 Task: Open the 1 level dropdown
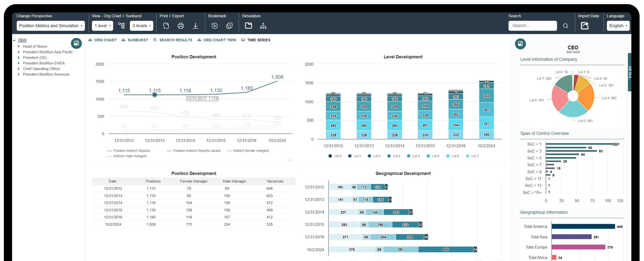coord(102,26)
